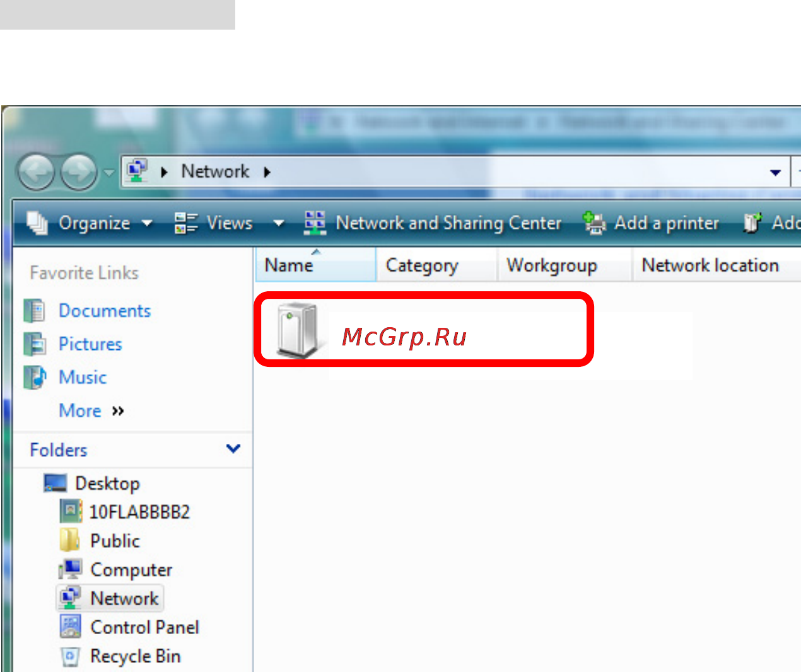Open Music favorite link
801x672 pixels.
(83, 377)
